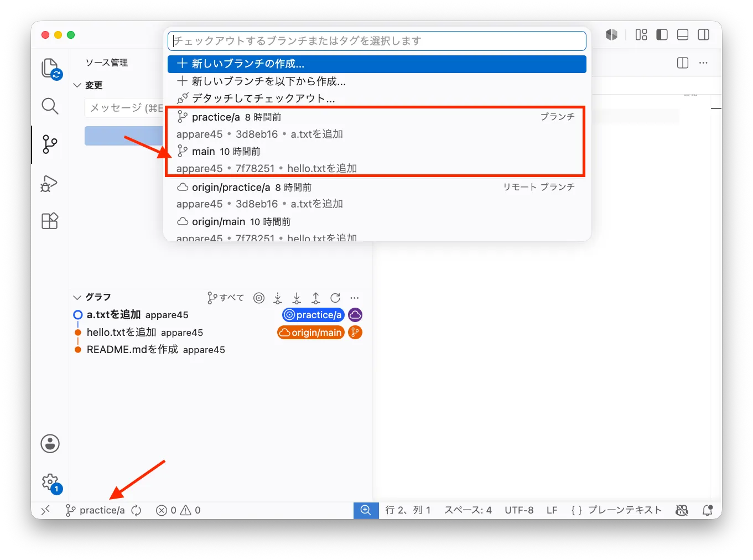Select the origin/main remote branch entry
753x560 pixels.
click(x=377, y=229)
